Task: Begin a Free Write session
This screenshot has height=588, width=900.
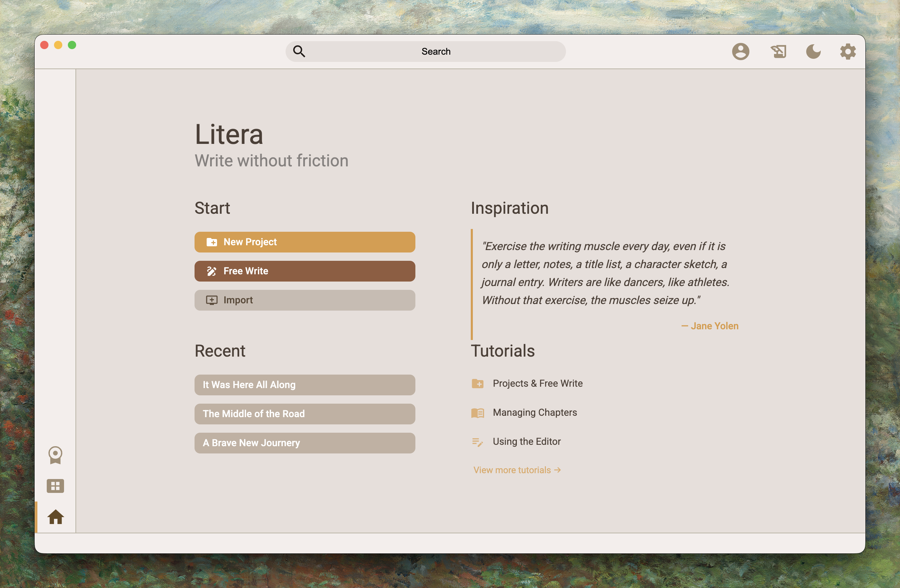Action: [304, 271]
